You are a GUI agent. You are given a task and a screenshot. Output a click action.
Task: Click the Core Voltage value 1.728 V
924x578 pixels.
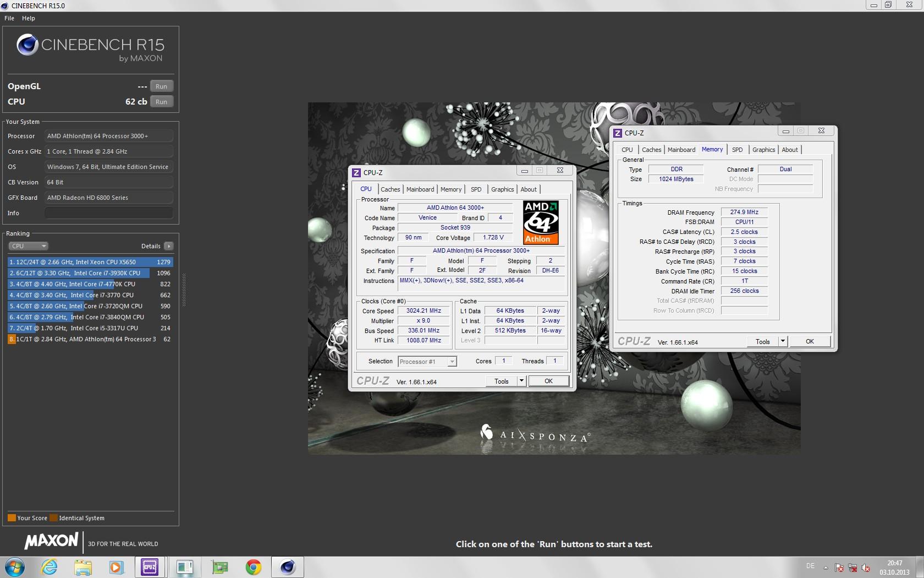coord(493,238)
